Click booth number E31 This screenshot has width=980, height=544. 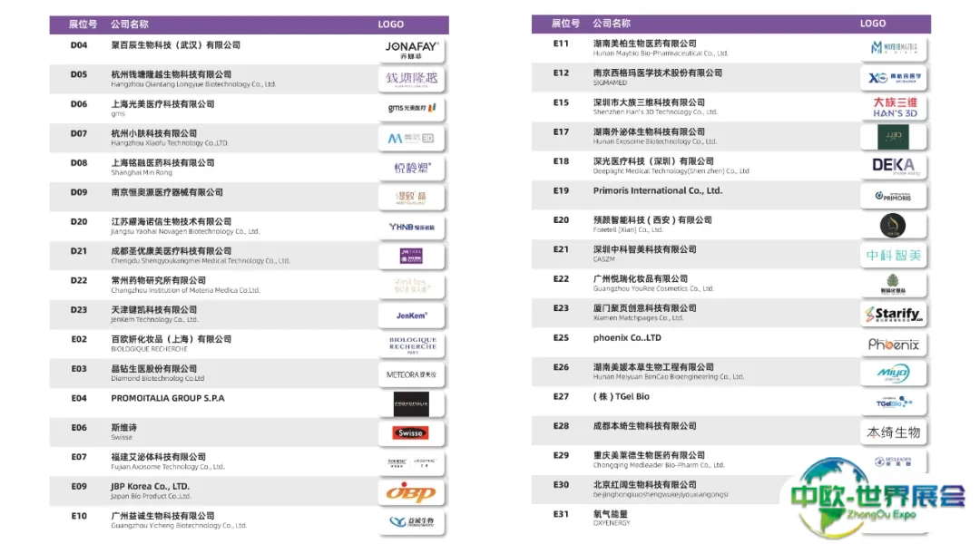tap(561, 514)
